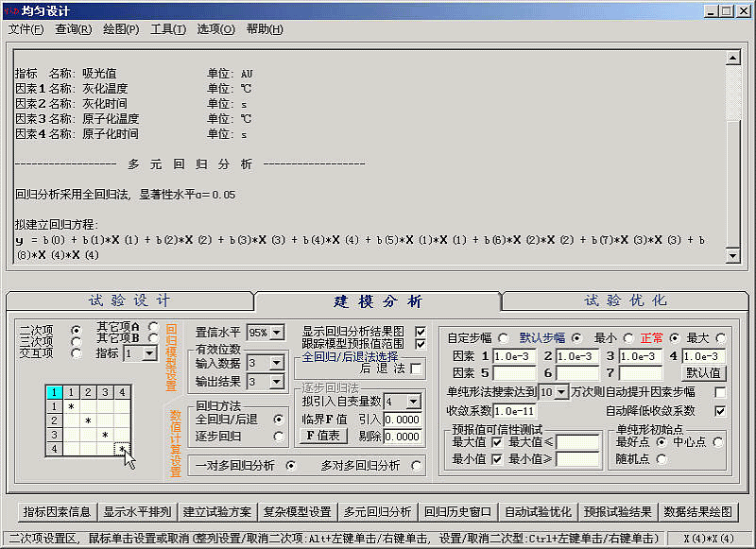Open the 文件(F) menu

point(26,29)
